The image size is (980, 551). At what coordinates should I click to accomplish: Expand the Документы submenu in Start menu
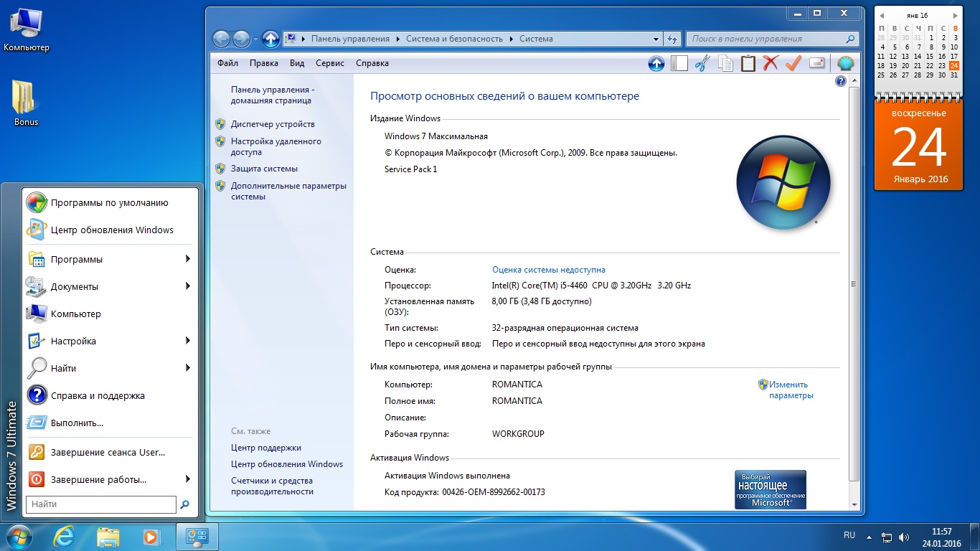(187, 286)
